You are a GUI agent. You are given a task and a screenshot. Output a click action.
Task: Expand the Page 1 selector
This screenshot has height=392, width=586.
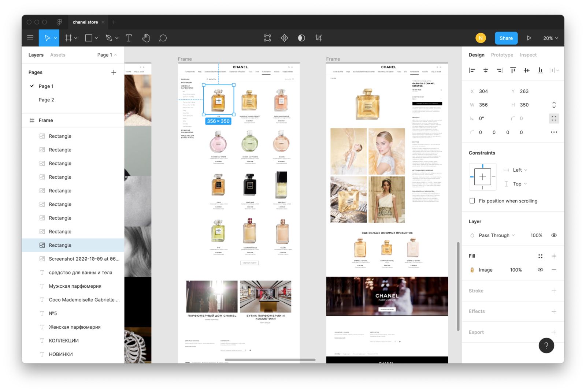107,55
